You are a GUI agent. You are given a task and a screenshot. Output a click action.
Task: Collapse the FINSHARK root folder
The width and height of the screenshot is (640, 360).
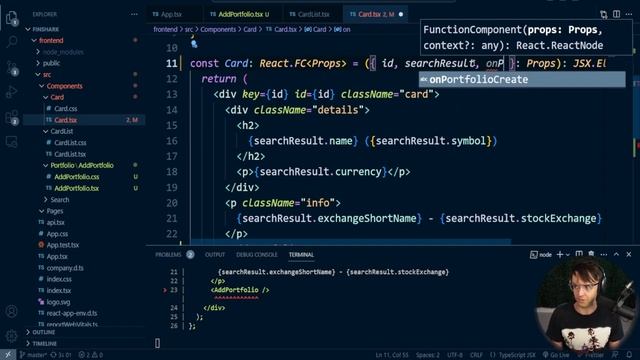click(x=28, y=29)
